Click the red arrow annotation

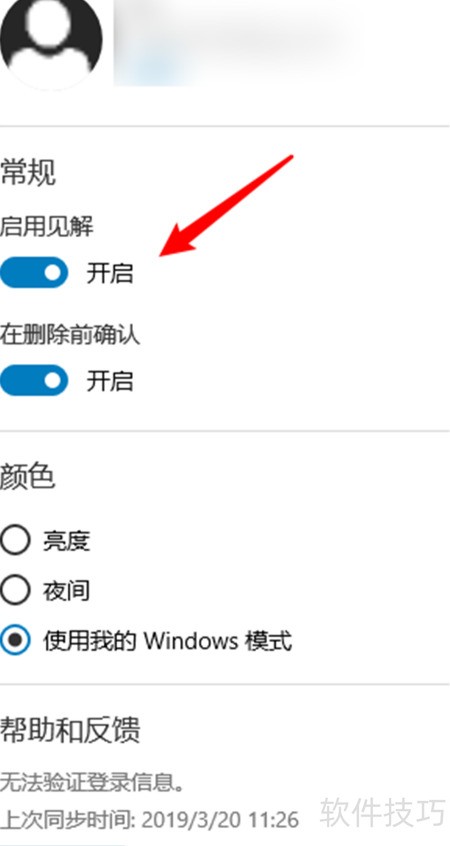(x=227, y=205)
